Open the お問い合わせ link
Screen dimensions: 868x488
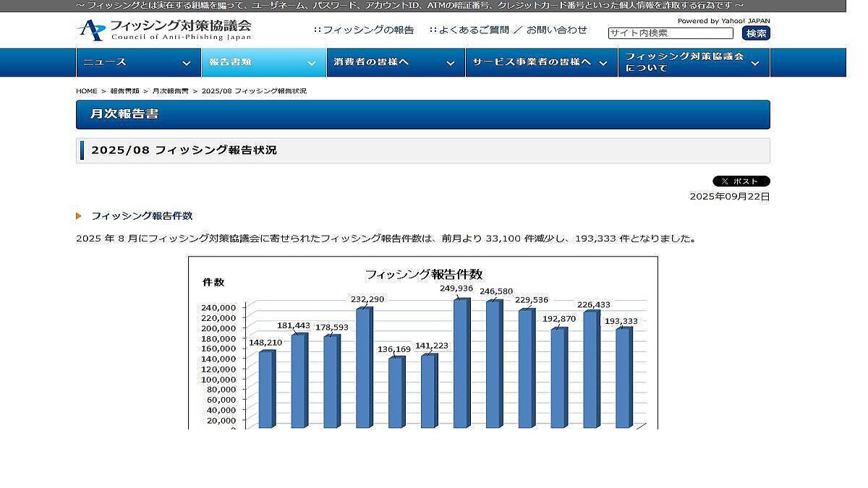click(x=556, y=30)
